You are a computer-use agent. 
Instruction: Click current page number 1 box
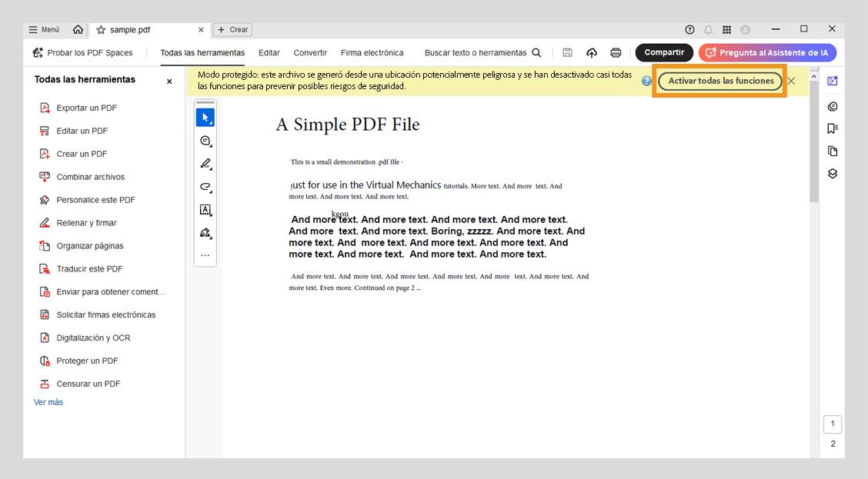pyautogui.click(x=833, y=424)
